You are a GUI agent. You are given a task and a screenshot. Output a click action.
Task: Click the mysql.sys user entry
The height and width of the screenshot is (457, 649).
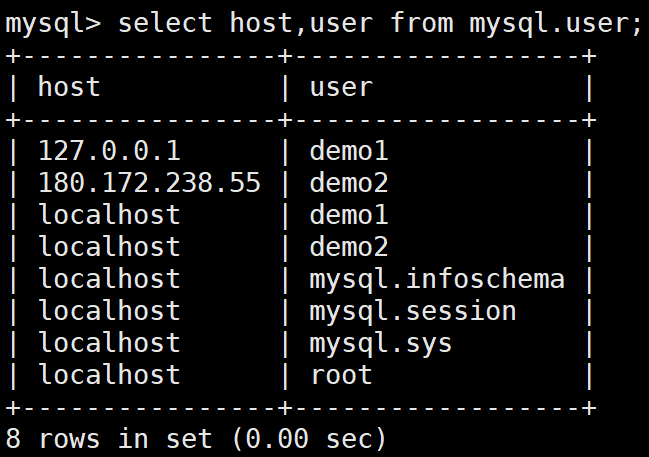tap(380, 343)
